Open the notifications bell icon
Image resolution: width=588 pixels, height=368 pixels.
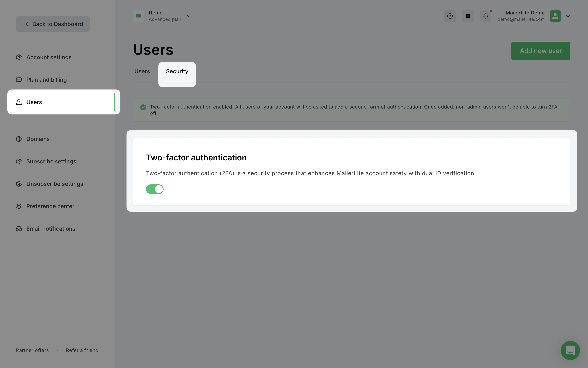coord(485,16)
